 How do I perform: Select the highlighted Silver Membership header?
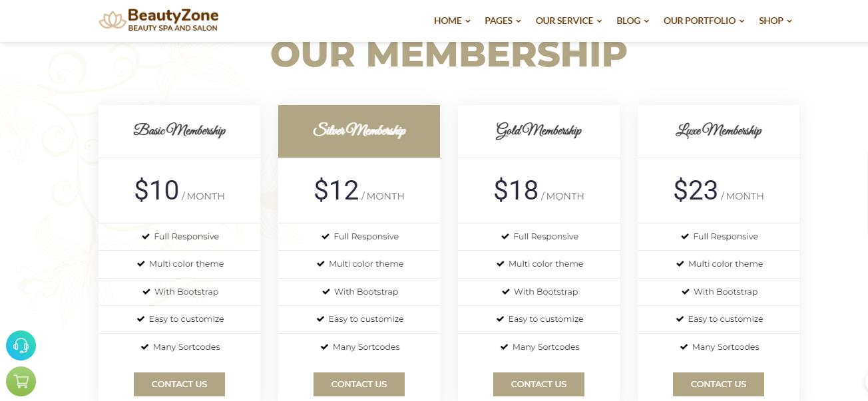pyautogui.click(x=359, y=131)
